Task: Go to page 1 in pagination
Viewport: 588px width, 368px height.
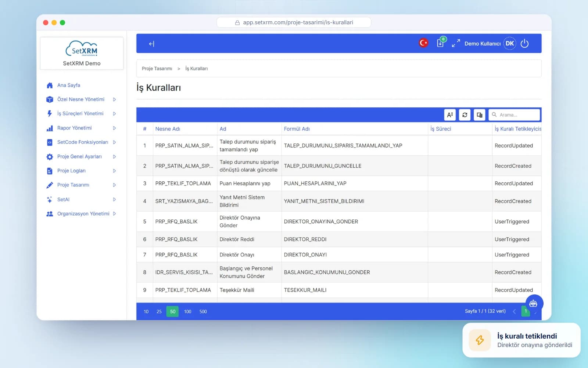Action: point(526,311)
